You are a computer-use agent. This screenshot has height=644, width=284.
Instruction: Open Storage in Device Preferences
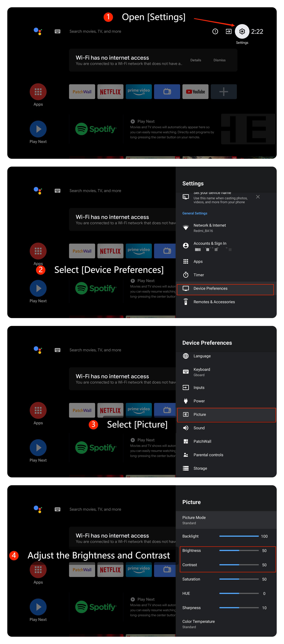point(200,468)
